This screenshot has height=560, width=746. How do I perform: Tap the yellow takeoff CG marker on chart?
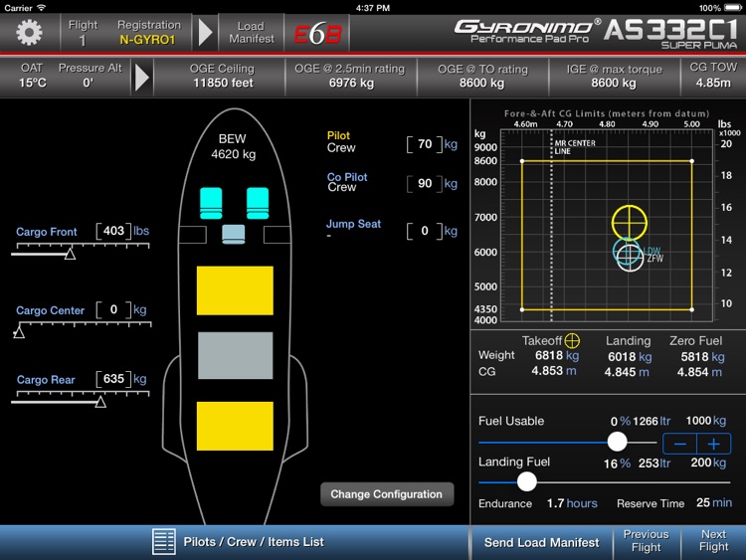630,222
